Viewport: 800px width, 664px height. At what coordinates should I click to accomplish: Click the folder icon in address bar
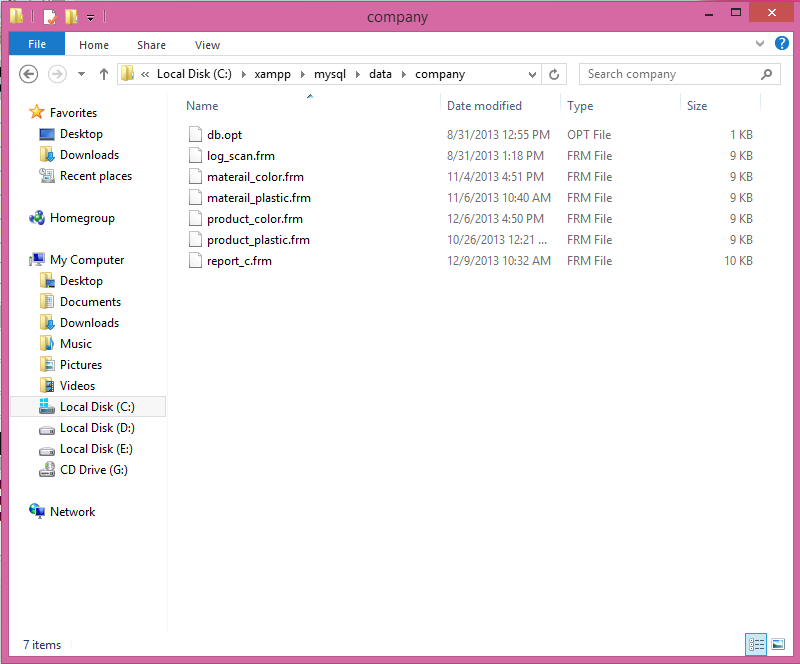(128, 74)
